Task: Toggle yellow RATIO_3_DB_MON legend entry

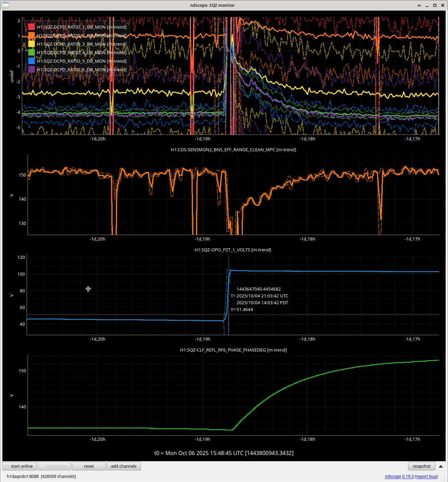Action: 81,44
